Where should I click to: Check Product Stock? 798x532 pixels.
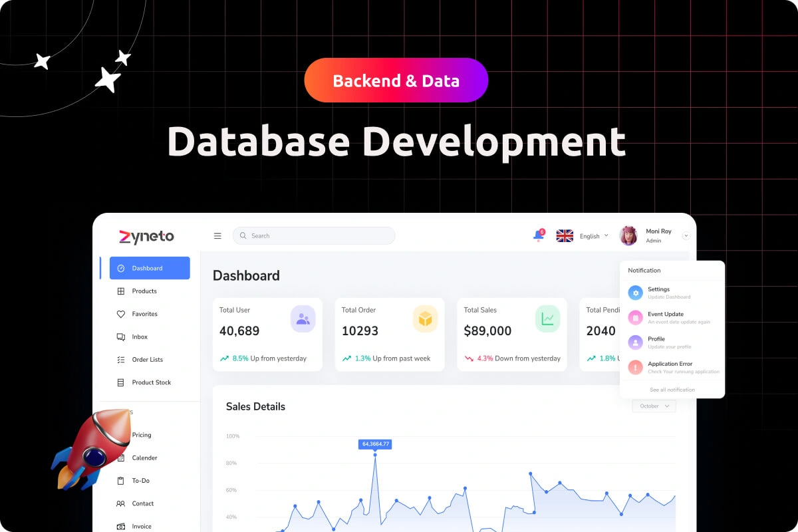(151, 382)
